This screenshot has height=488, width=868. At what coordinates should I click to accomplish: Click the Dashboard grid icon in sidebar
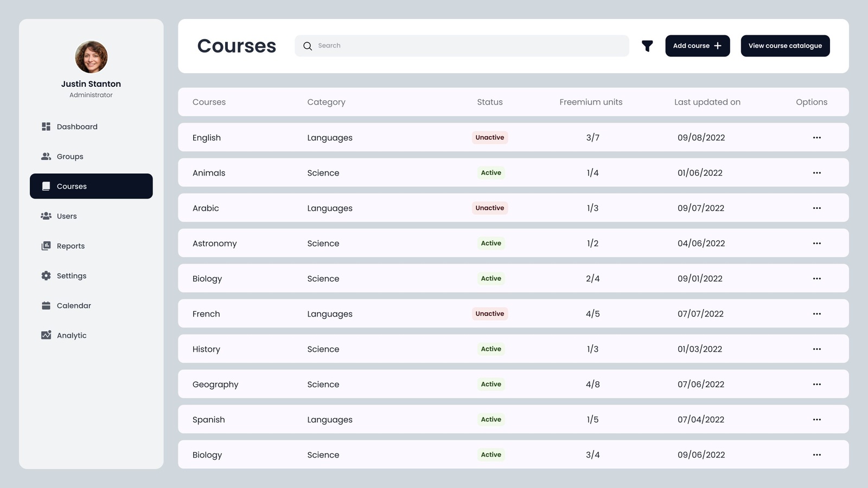[x=46, y=126]
